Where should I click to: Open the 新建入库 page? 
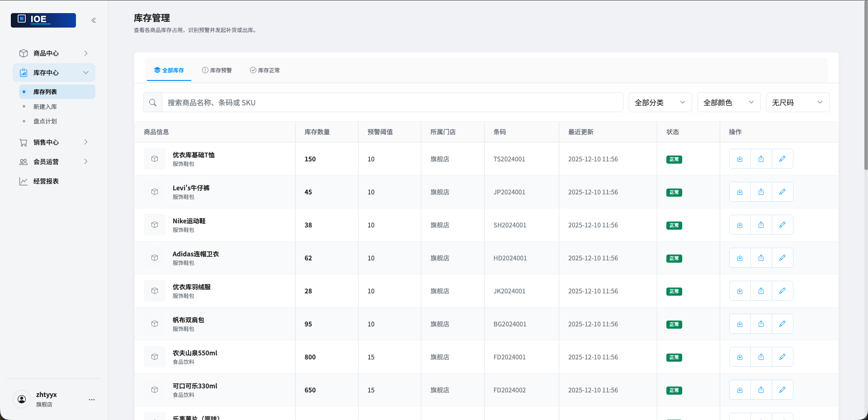[45, 106]
